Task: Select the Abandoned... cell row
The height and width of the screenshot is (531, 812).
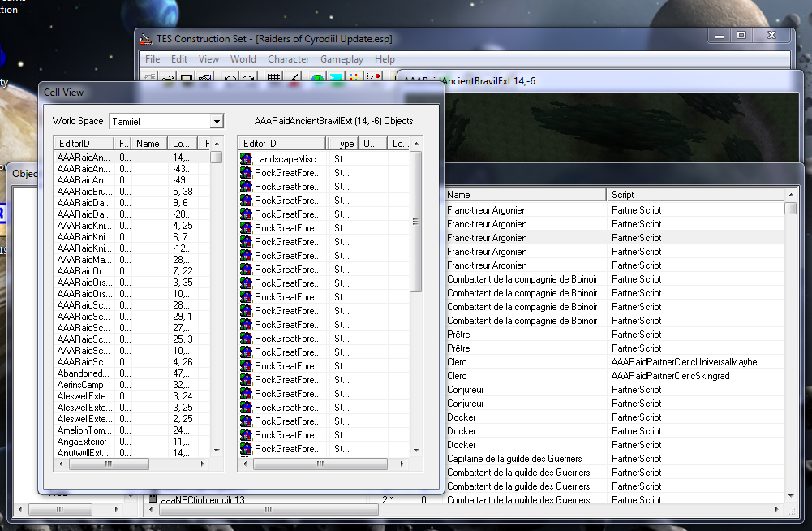Action: tap(132, 373)
